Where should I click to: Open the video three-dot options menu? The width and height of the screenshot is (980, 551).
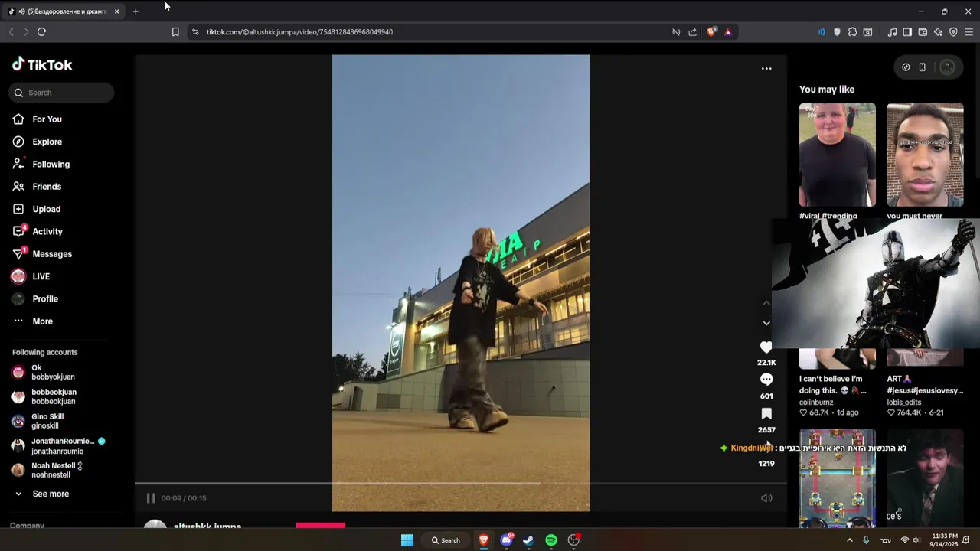click(x=766, y=69)
